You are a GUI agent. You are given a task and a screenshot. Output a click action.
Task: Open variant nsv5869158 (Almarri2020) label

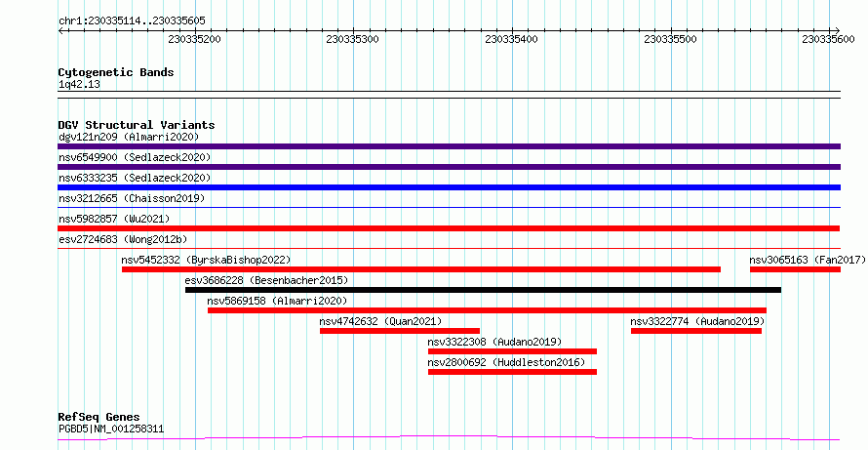tap(277, 301)
